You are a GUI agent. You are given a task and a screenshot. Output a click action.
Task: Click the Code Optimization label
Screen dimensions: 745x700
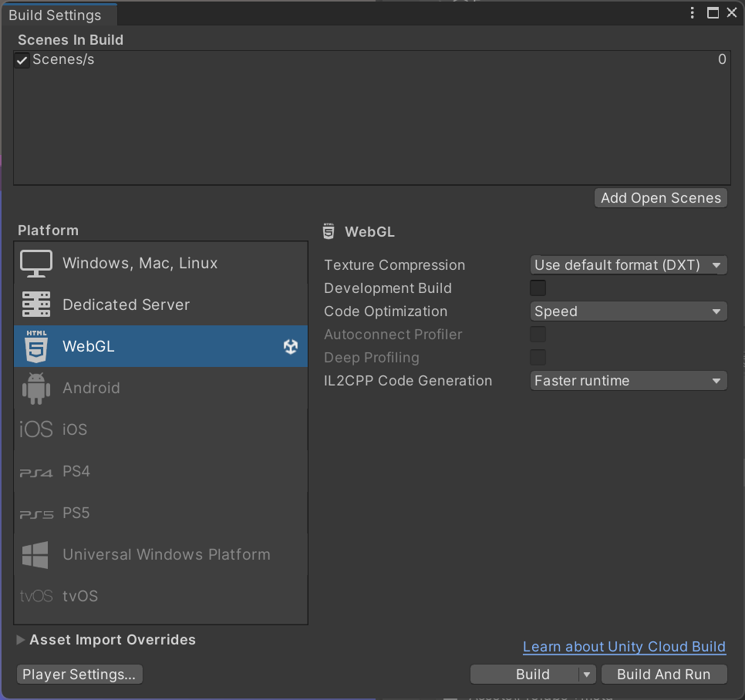386,311
